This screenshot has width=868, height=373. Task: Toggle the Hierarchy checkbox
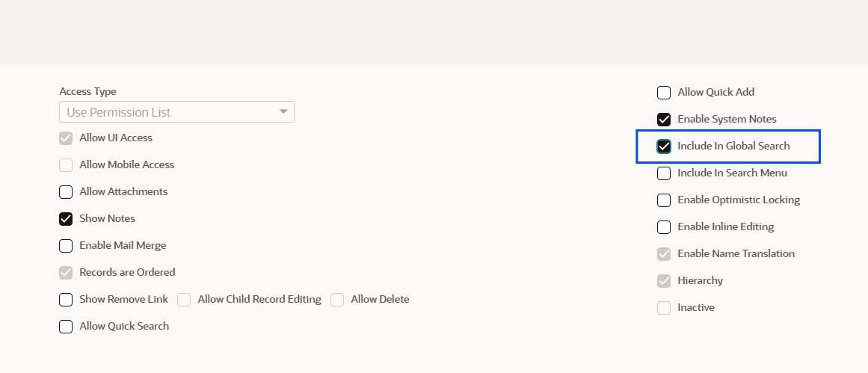tap(664, 281)
